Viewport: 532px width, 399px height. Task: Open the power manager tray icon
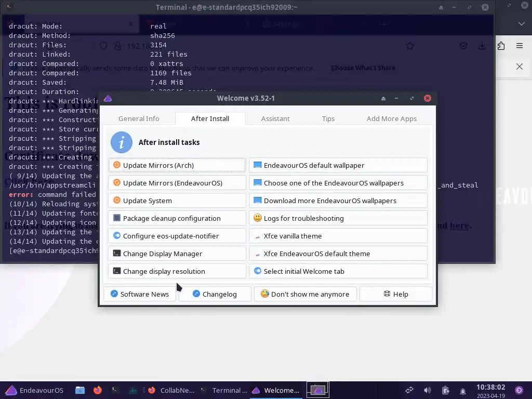[x=445, y=390]
